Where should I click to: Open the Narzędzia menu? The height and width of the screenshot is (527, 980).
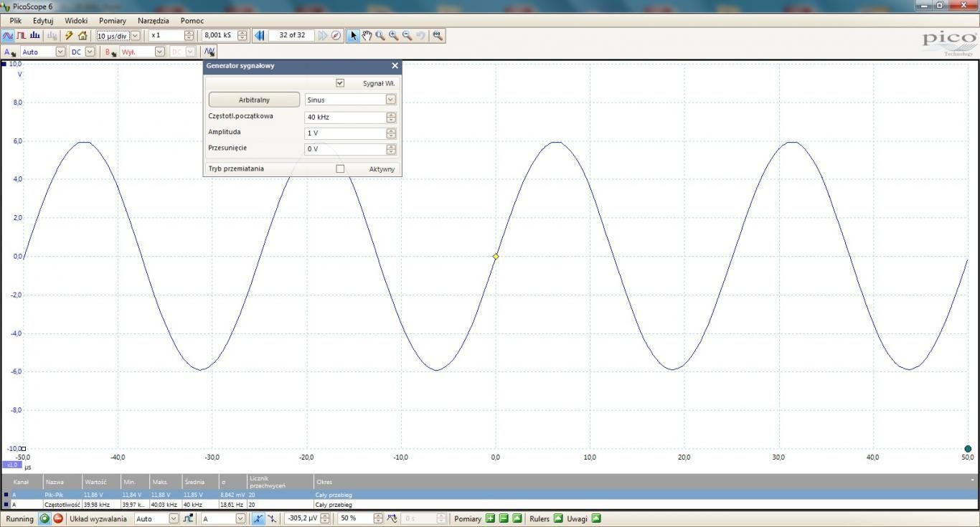coord(154,21)
